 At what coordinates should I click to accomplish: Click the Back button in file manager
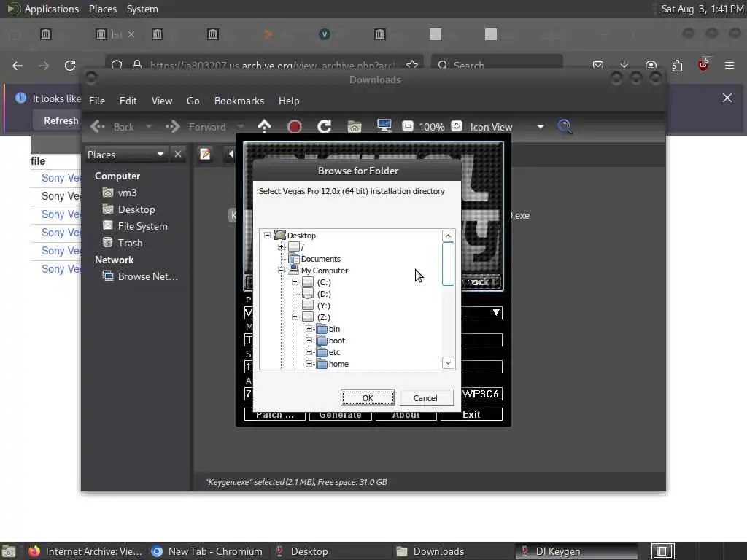[112, 127]
